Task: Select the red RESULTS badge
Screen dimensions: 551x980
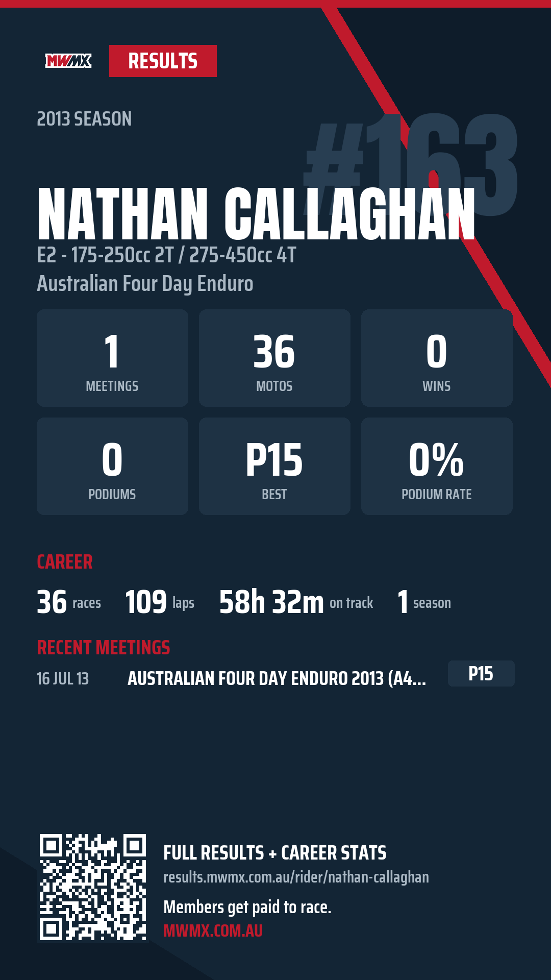Action: pos(163,61)
